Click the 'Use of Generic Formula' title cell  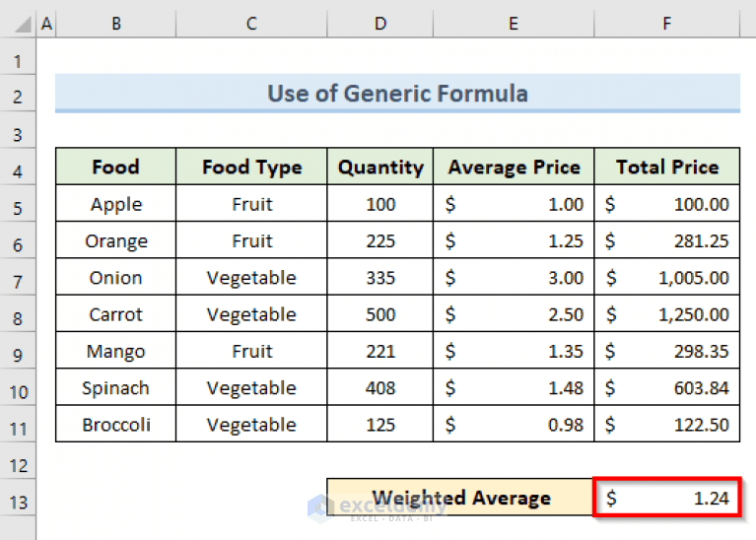pos(398,93)
